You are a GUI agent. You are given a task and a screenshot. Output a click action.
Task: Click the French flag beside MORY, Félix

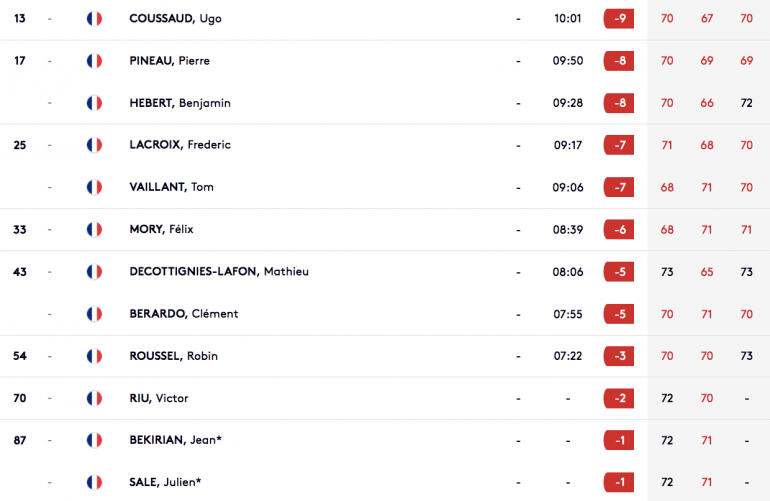(x=94, y=229)
